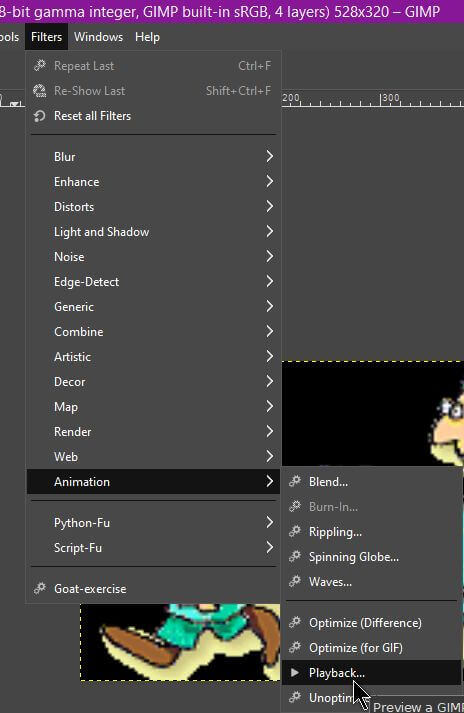Click the horizontal ruler near 300
This screenshot has width=464, height=713.
pos(390,99)
